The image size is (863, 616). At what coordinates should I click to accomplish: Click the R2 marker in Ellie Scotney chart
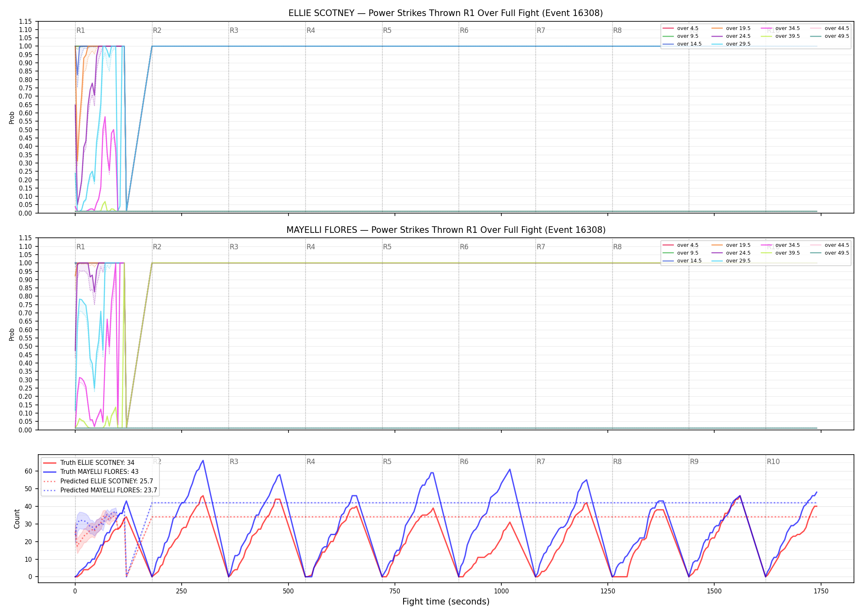157,30
